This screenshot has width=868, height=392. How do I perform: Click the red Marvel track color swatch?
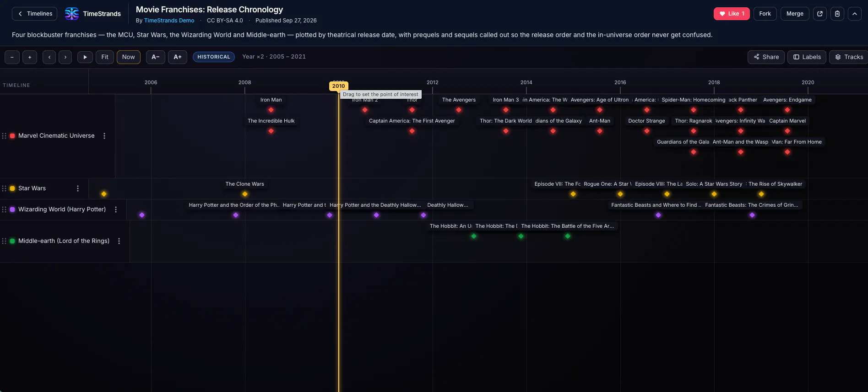click(x=12, y=136)
